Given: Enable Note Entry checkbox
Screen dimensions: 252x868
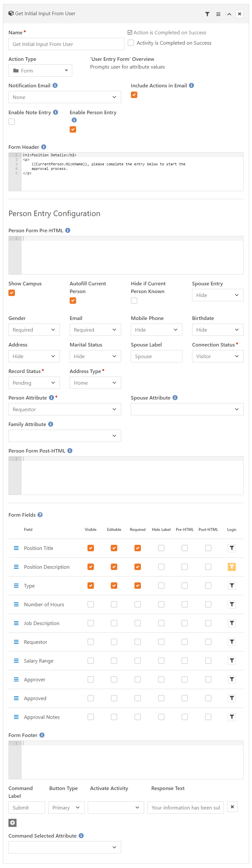Looking at the screenshot, I should coord(12,122).
